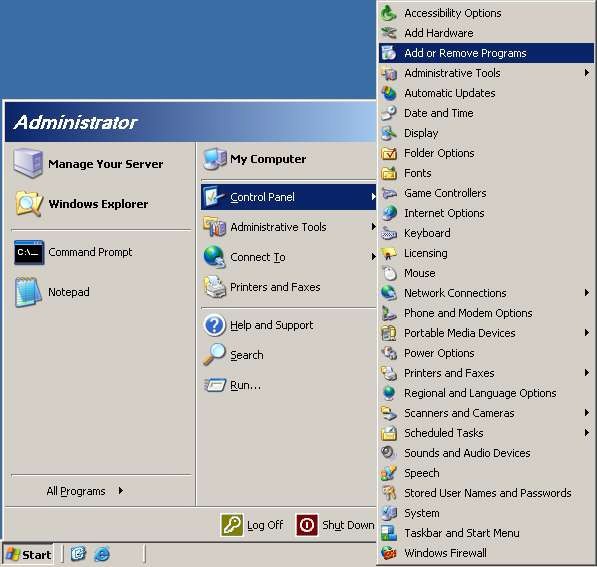This screenshot has height=567, width=597.
Task: Expand the Network Connections submenu arrow
Action: click(x=587, y=292)
